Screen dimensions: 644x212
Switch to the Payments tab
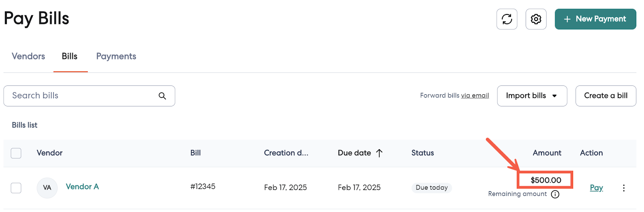pyautogui.click(x=116, y=56)
